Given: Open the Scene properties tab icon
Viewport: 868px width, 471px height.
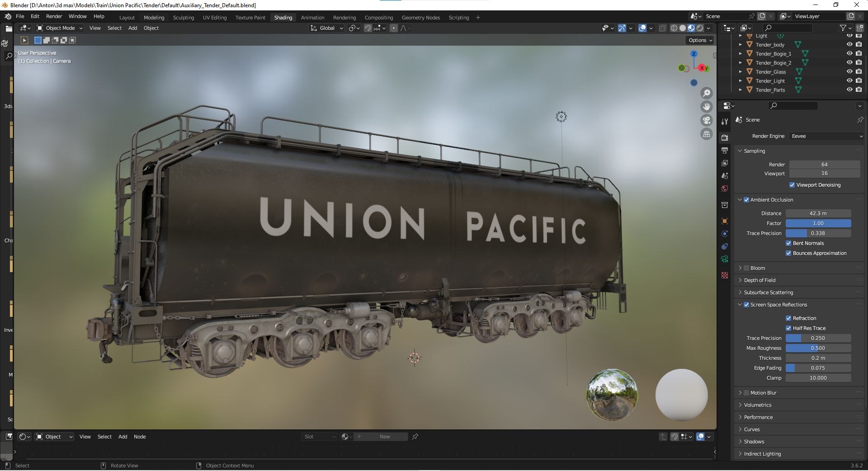Looking at the screenshot, I should click(x=725, y=175).
